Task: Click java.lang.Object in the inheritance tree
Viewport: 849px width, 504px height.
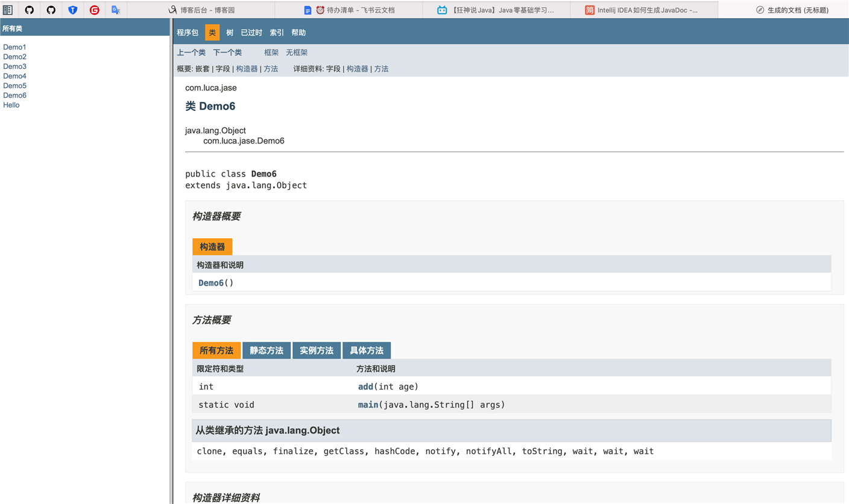Action: click(215, 130)
